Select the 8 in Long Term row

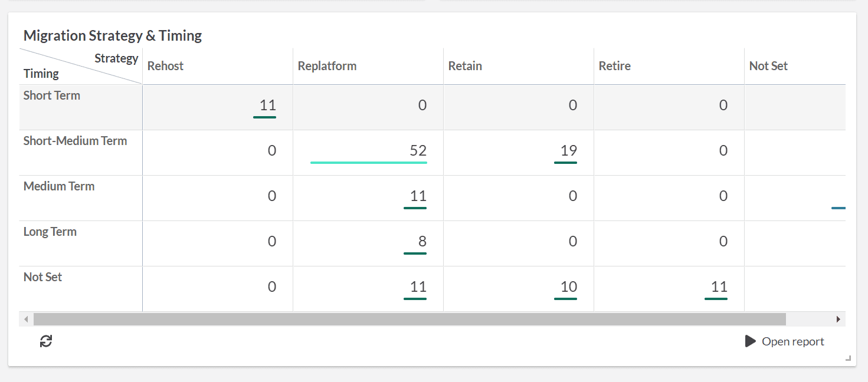pos(422,242)
